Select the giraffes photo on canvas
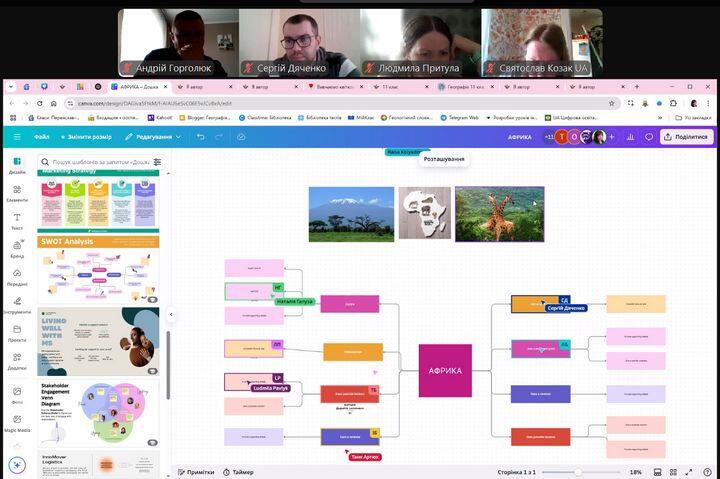The height and width of the screenshot is (479, 720). (500, 214)
